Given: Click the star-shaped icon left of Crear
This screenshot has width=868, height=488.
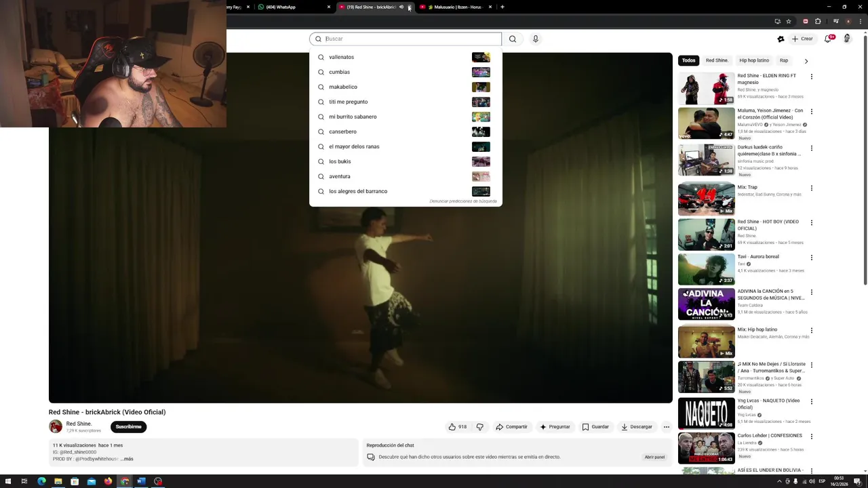Looking at the screenshot, I should (x=781, y=39).
